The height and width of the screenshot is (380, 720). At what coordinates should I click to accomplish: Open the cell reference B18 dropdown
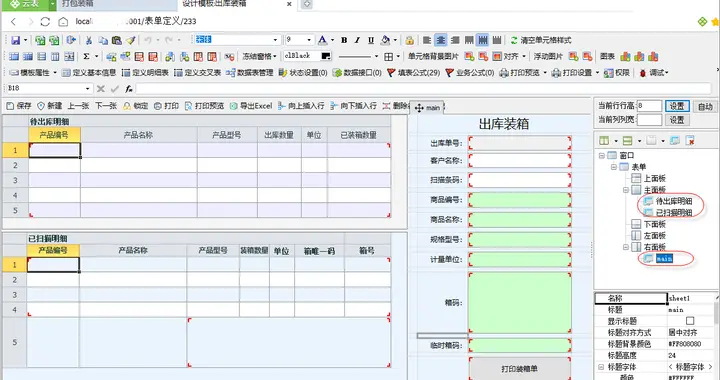87,89
